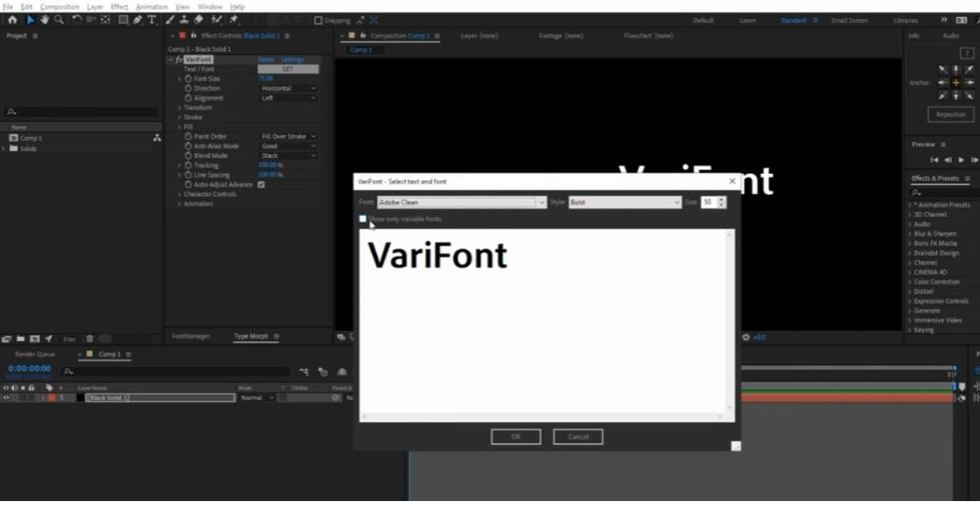Play the preview with the play button

(961, 160)
